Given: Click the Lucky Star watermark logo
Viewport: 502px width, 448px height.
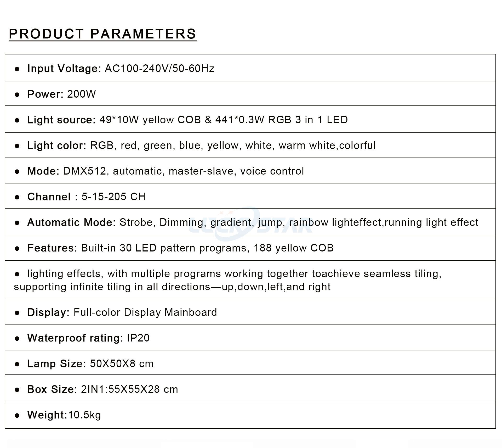Looking at the screenshot, I should click(251, 222).
